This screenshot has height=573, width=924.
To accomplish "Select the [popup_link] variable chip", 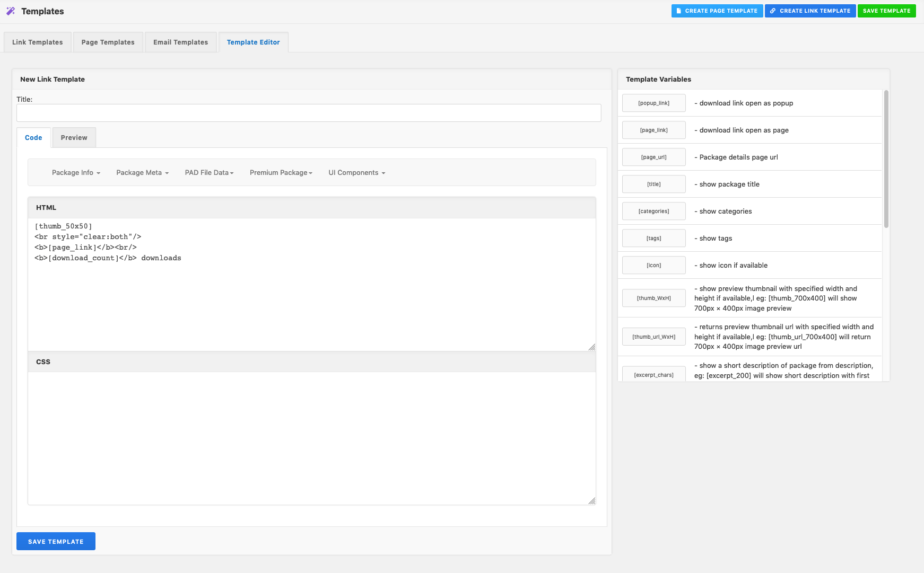I will 653,103.
